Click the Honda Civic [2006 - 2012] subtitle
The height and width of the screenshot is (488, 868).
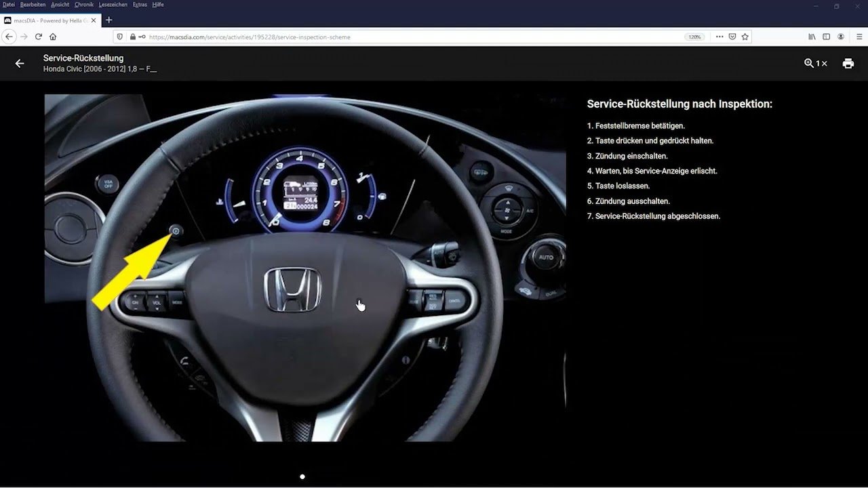coord(100,69)
